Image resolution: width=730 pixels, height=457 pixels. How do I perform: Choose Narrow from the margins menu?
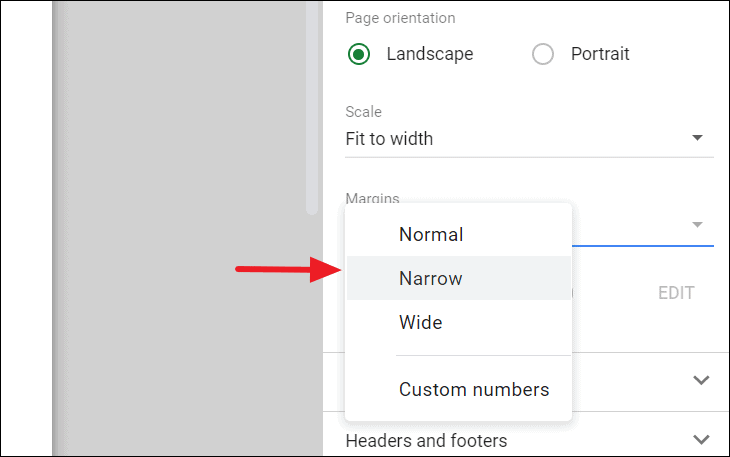[431, 279]
